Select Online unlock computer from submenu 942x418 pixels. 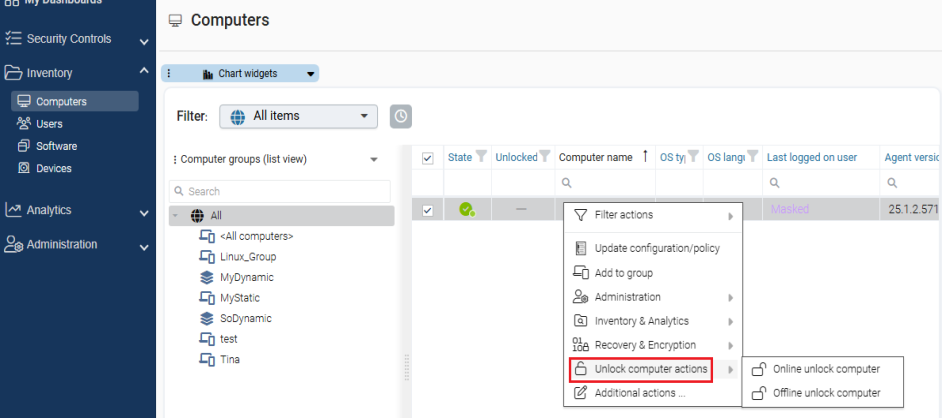point(826,369)
